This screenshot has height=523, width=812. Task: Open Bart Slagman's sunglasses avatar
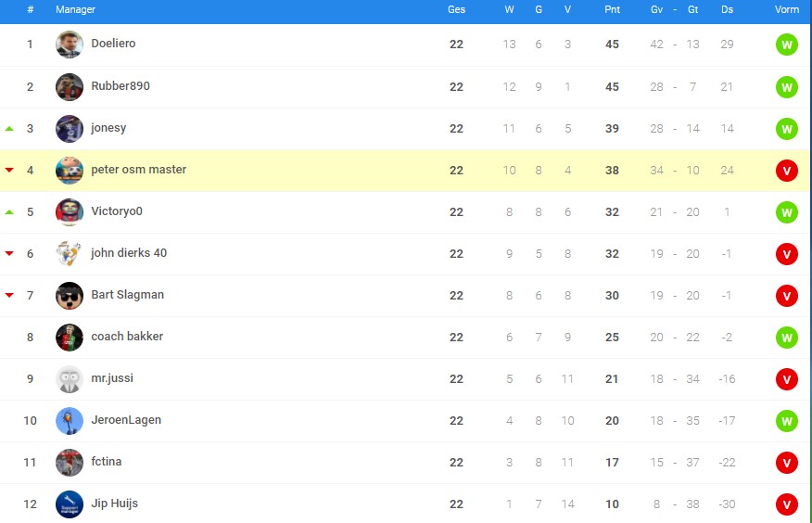[70, 296]
